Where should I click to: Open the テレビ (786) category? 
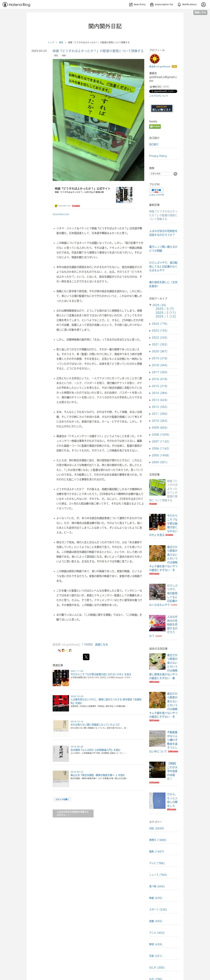tap(157, 863)
